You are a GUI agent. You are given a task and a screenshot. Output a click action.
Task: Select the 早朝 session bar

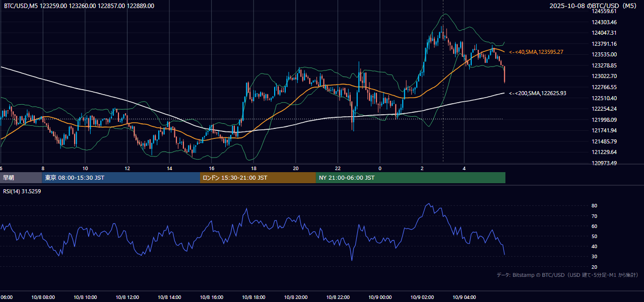coord(21,178)
